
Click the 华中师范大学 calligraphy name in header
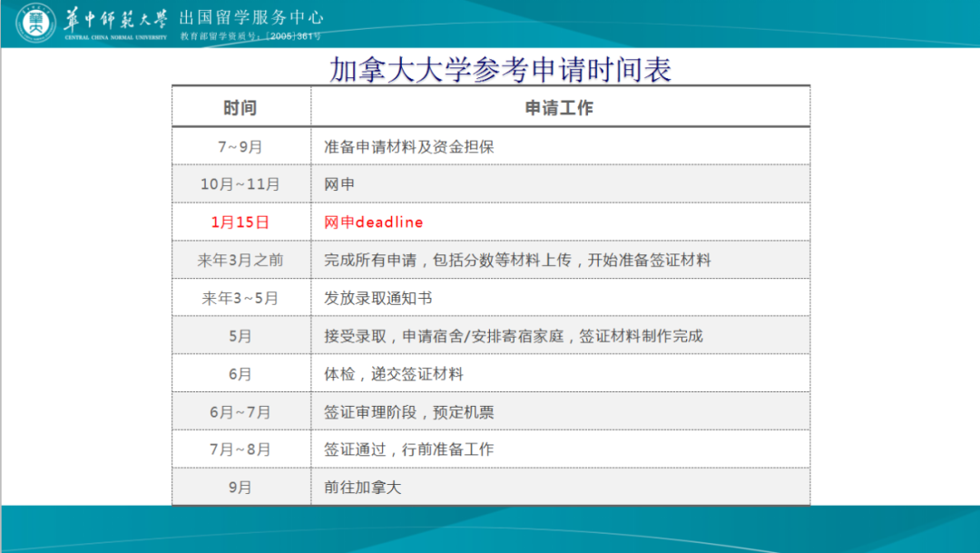point(116,18)
